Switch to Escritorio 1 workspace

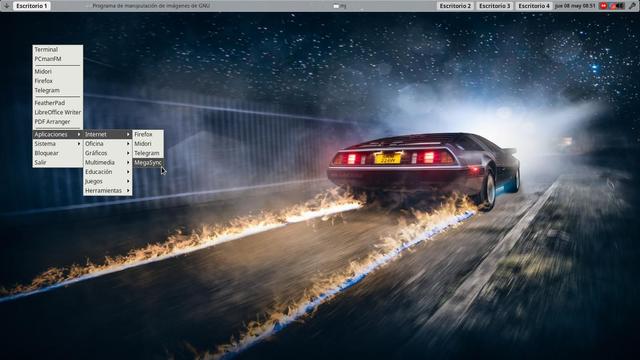click(x=32, y=6)
